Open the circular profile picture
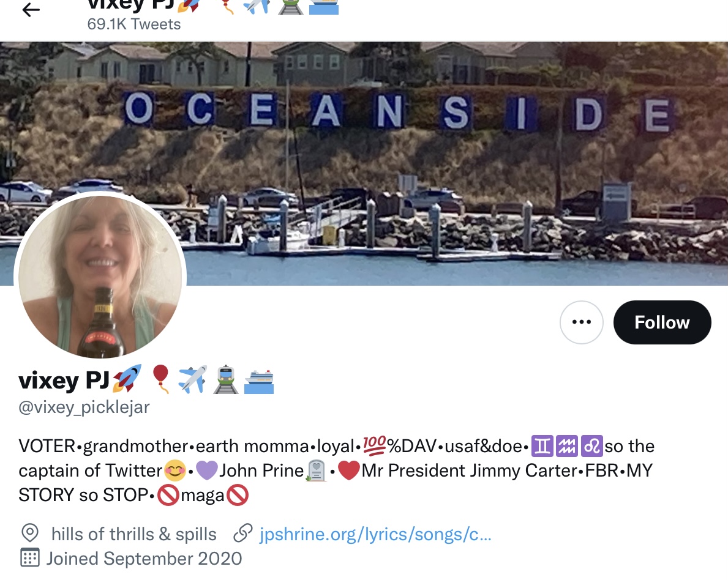 pos(100,278)
